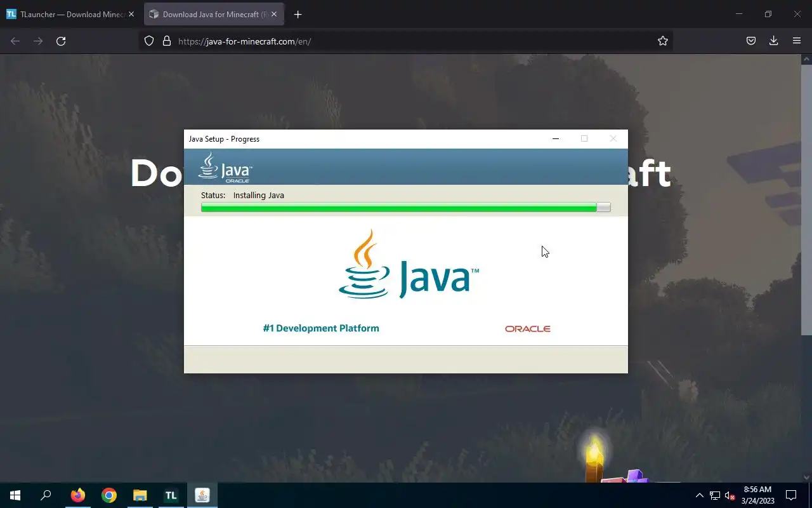
Task: Open Firefox from the taskbar
Action: click(x=77, y=495)
